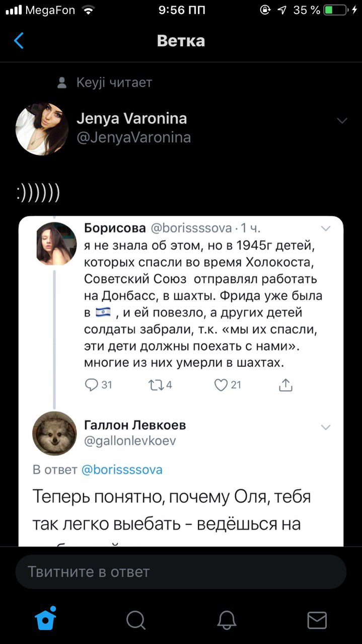Tap the 'Твитните в ответ' reply field
This screenshot has width=362, height=644.
coord(181,572)
